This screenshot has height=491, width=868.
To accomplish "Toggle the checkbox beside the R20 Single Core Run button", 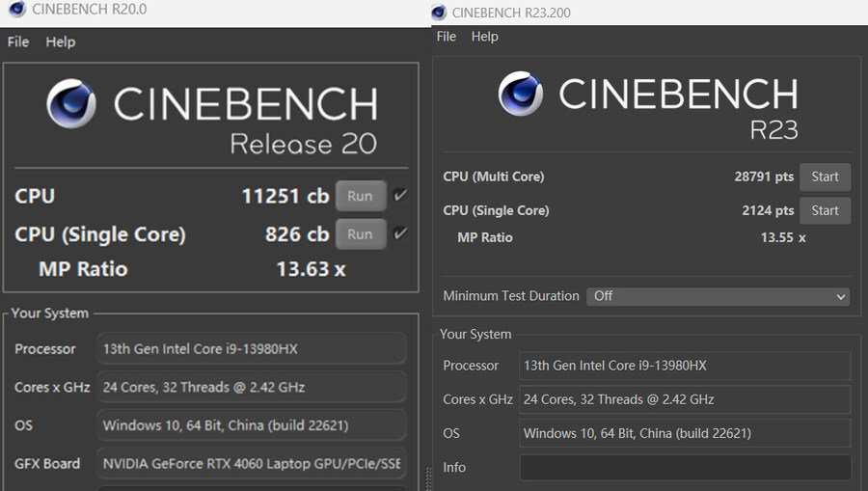I will click(400, 233).
